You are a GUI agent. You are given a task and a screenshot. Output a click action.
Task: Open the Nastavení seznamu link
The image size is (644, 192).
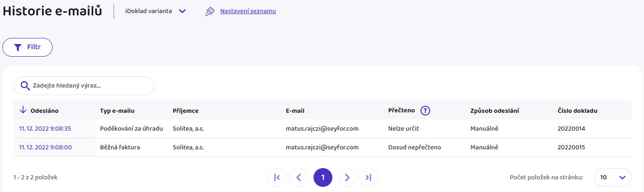[248, 11]
